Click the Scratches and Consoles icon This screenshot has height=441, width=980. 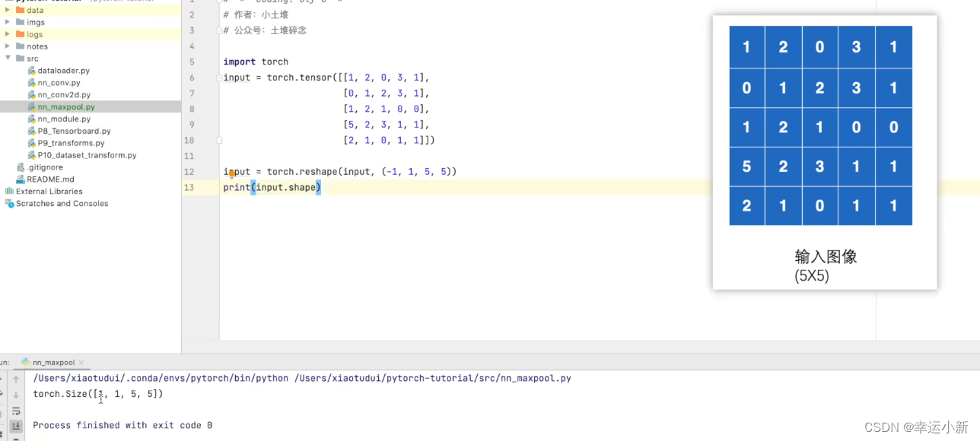point(9,204)
